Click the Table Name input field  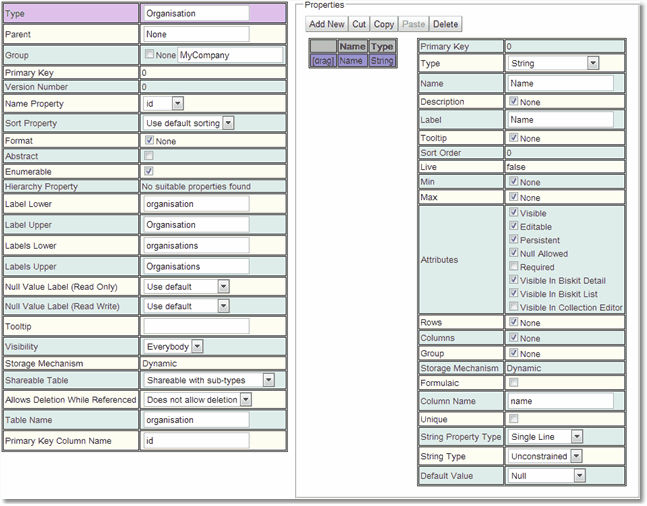pyautogui.click(x=196, y=420)
